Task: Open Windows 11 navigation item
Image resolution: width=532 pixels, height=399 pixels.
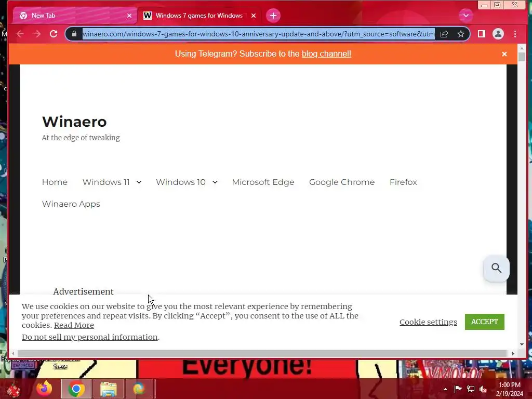Action: click(x=106, y=182)
